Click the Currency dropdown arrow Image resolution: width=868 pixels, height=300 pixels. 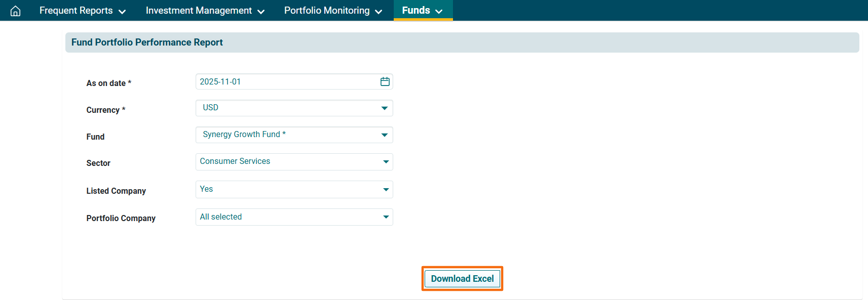click(x=384, y=108)
